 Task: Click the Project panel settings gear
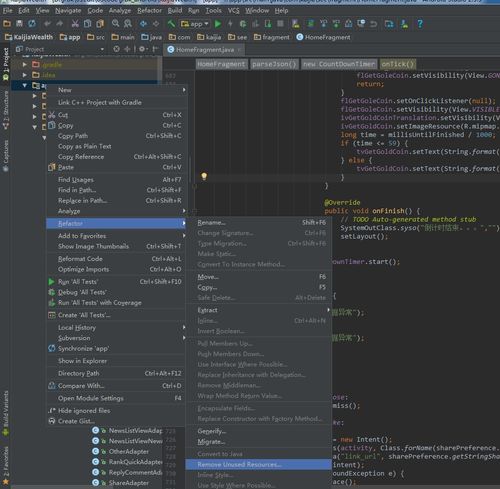pyautogui.click(x=142, y=49)
